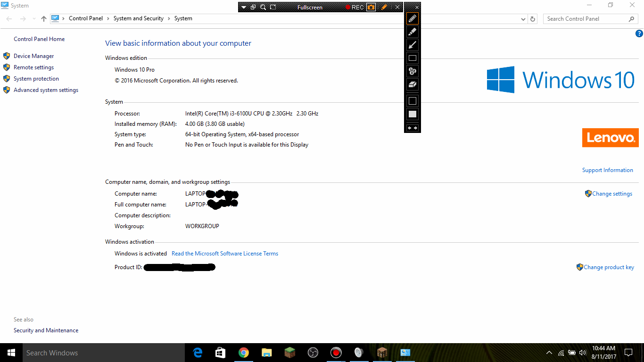Image resolution: width=644 pixels, height=362 pixels.
Task: Click System breadcrumb item
Action: click(x=183, y=18)
